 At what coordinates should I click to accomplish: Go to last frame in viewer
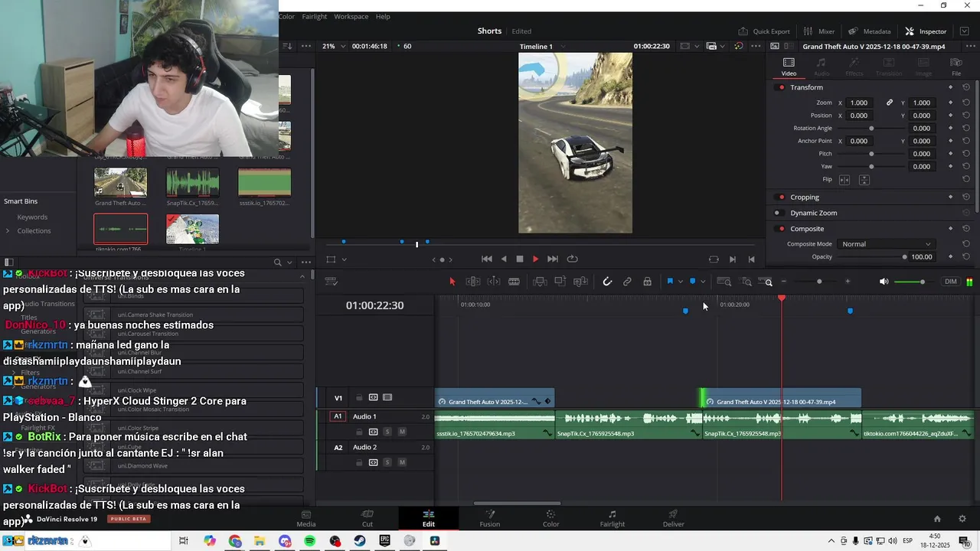click(x=553, y=259)
